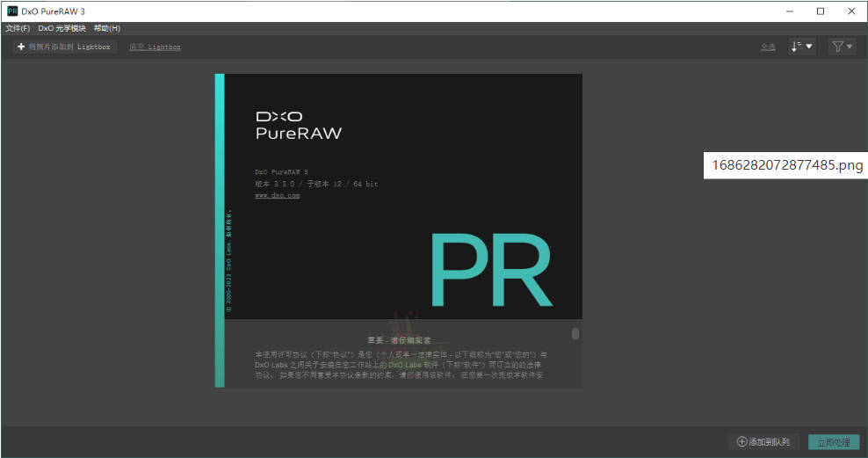Click the 立即处理 button
The image size is (868, 458).
pyautogui.click(x=834, y=442)
